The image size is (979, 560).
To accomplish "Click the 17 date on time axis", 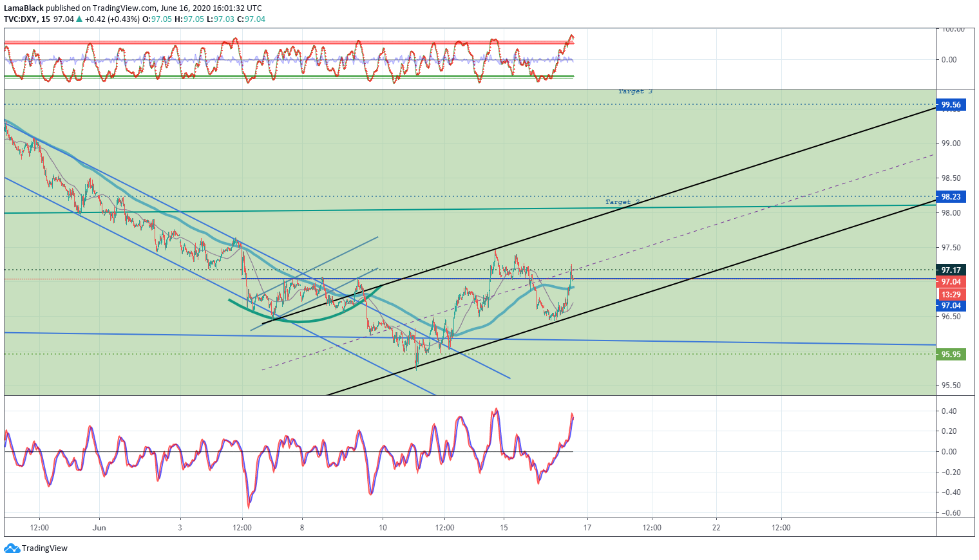I will click(587, 528).
